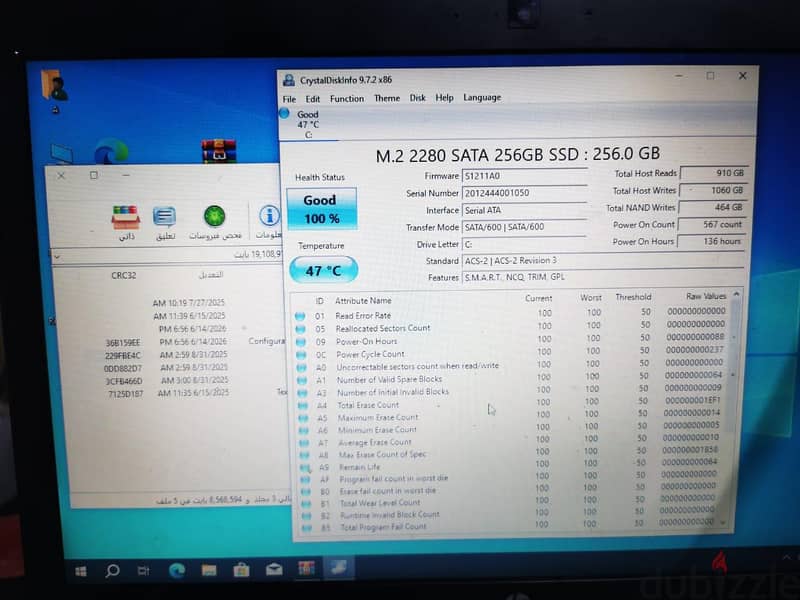
Task: Select the Erase fail count in worst die attribute
Action: click(x=388, y=491)
